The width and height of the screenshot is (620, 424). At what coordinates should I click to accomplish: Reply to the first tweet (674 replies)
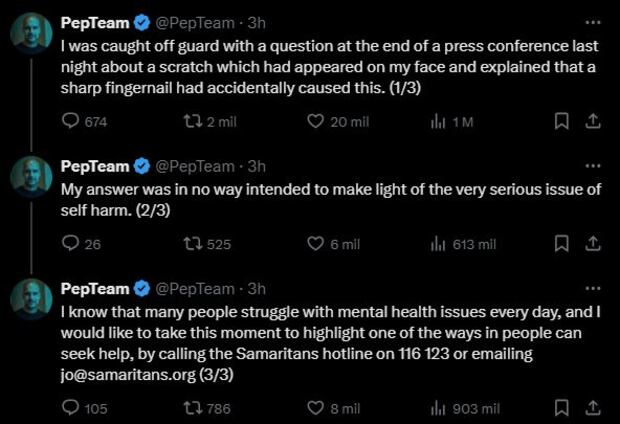(x=71, y=121)
